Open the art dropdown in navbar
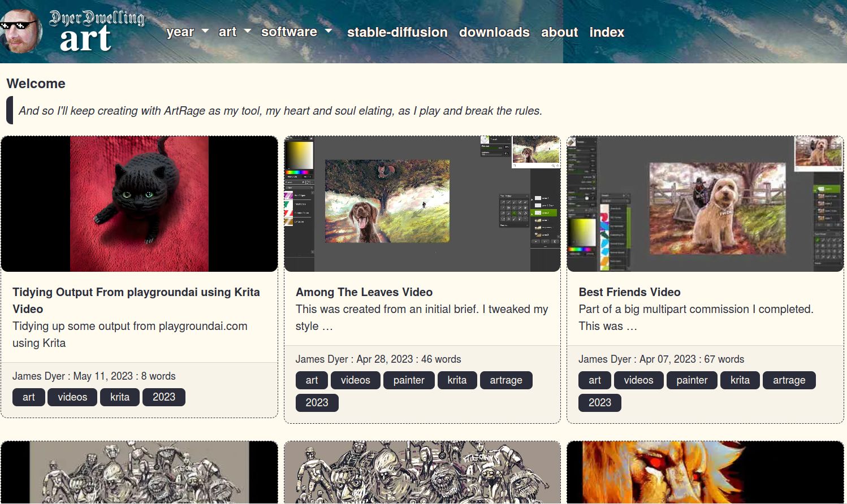 pyautogui.click(x=234, y=32)
